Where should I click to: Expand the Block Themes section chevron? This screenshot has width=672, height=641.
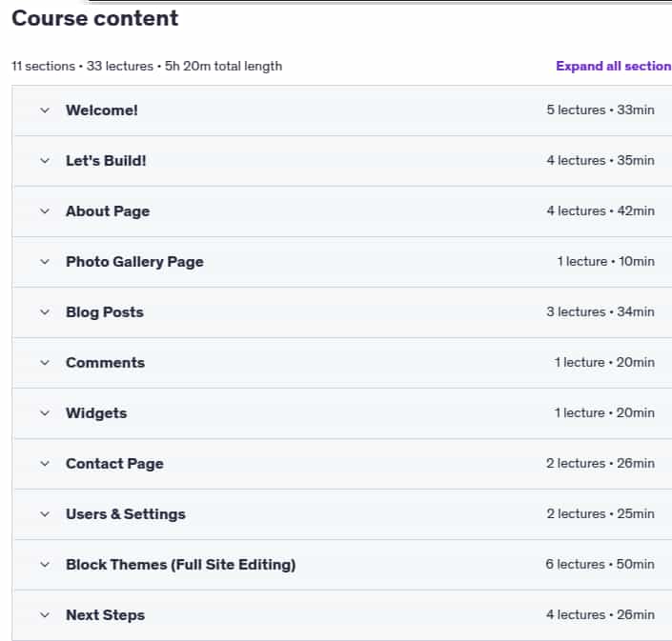[x=45, y=565]
